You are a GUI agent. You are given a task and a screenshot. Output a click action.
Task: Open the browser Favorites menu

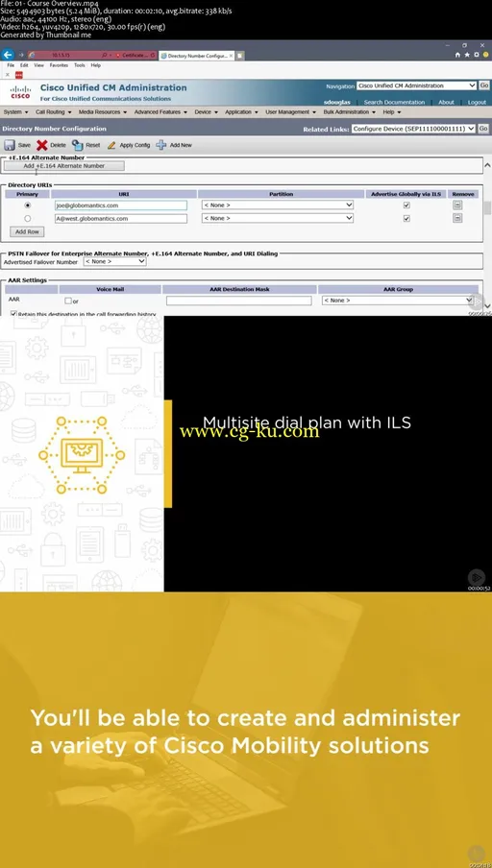pyautogui.click(x=59, y=65)
